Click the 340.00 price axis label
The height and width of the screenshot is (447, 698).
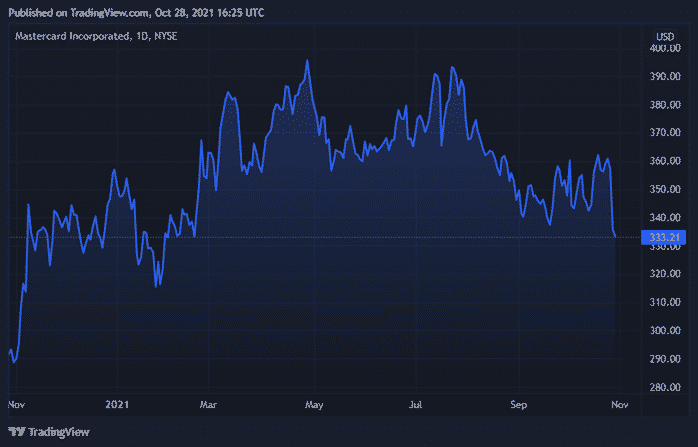pos(665,217)
